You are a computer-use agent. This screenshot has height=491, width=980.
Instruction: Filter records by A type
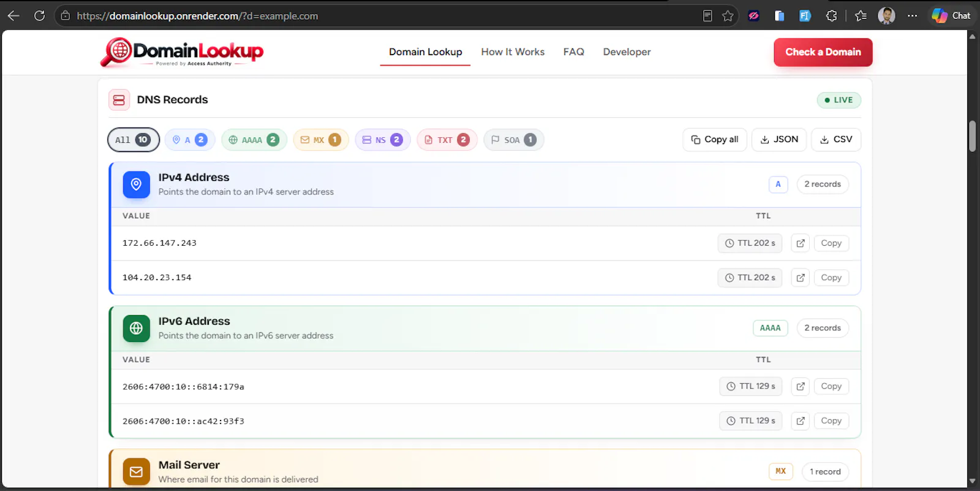pos(190,140)
